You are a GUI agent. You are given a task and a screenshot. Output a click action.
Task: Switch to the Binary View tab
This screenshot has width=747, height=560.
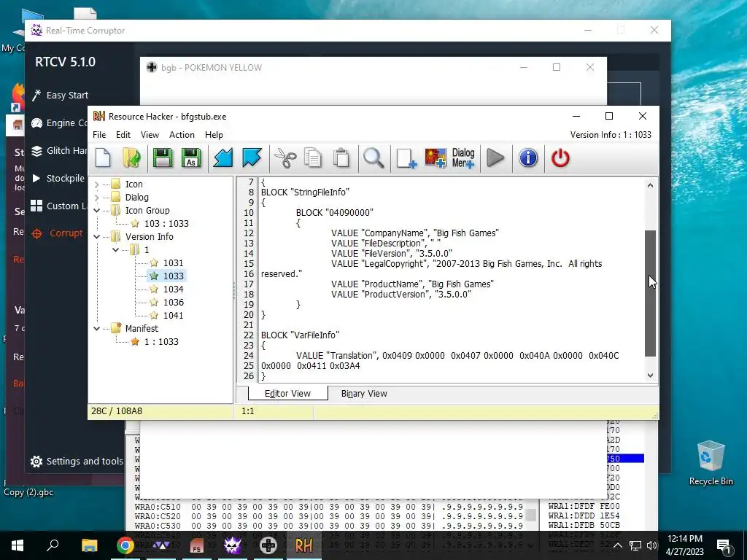point(364,393)
